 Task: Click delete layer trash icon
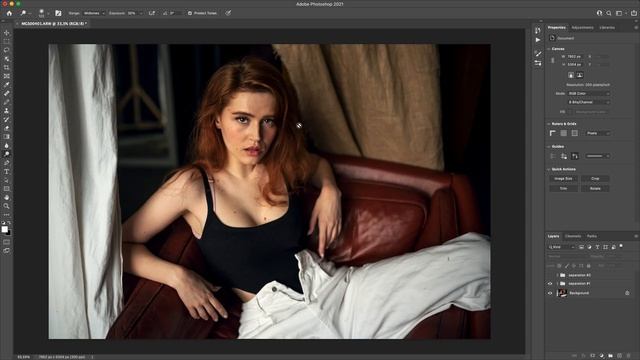click(629, 356)
